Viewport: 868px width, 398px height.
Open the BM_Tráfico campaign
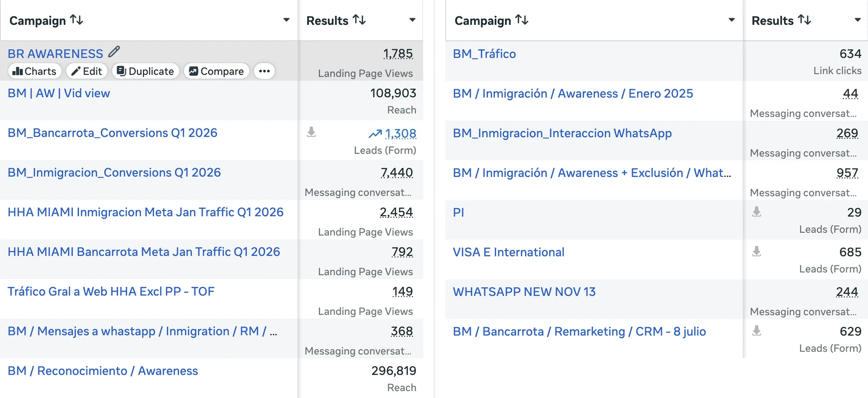[x=484, y=54]
